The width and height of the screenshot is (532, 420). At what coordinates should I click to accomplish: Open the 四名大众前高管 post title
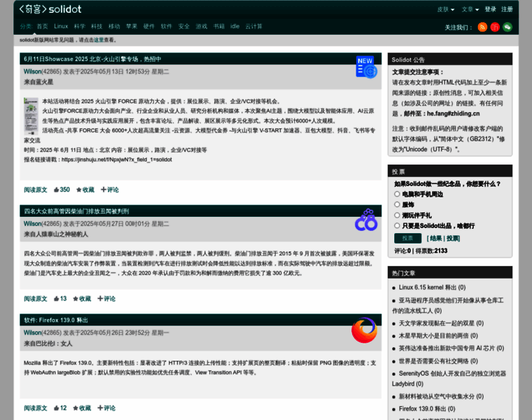[x=76, y=211]
